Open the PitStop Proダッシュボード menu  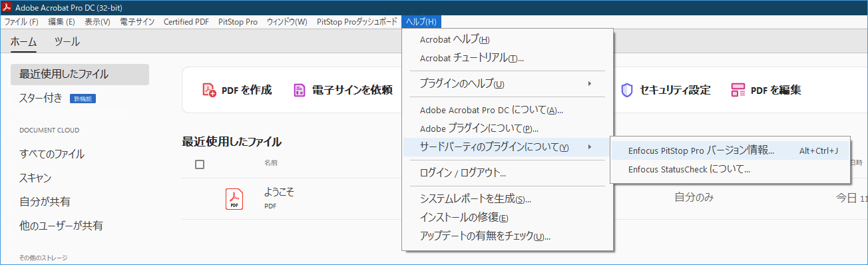tap(357, 22)
